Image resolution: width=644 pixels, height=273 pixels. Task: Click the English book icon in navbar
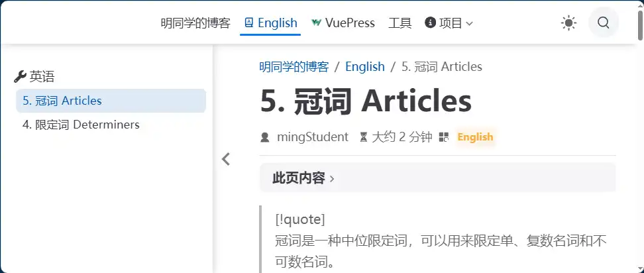click(249, 23)
